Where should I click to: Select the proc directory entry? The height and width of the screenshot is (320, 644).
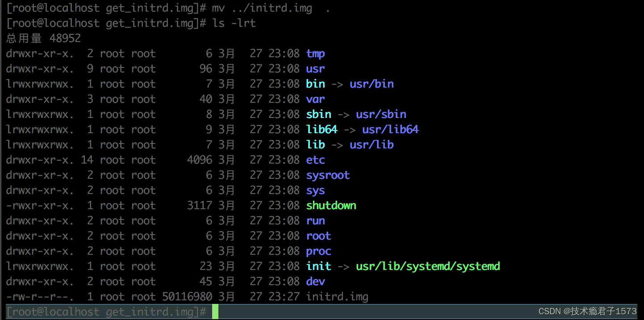(x=318, y=251)
